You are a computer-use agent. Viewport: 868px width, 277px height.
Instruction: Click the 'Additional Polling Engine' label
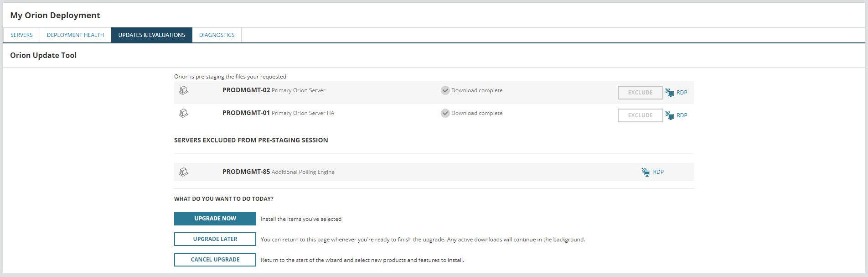pos(303,172)
